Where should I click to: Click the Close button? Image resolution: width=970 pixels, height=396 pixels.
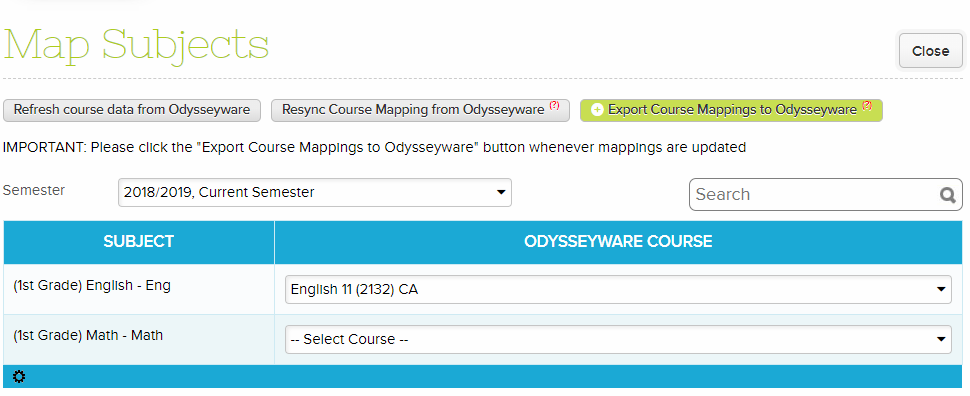point(930,51)
